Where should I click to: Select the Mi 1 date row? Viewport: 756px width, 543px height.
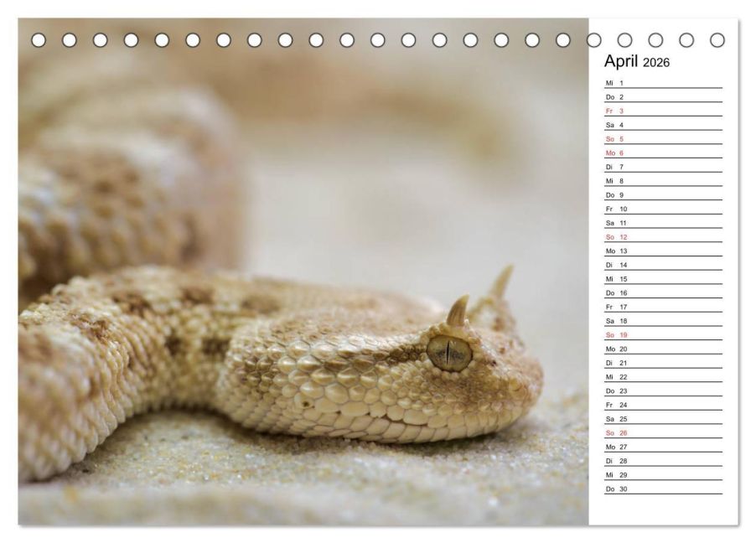point(662,83)
